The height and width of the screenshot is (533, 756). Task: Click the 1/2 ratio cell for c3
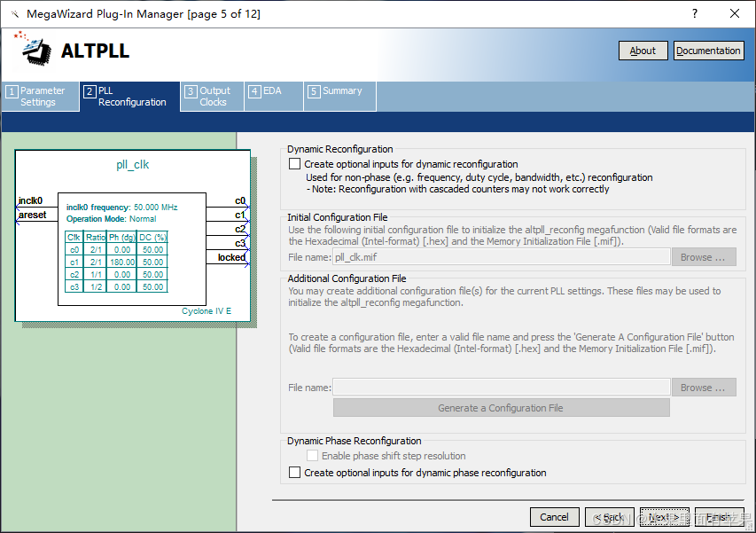tap(96, 287)
